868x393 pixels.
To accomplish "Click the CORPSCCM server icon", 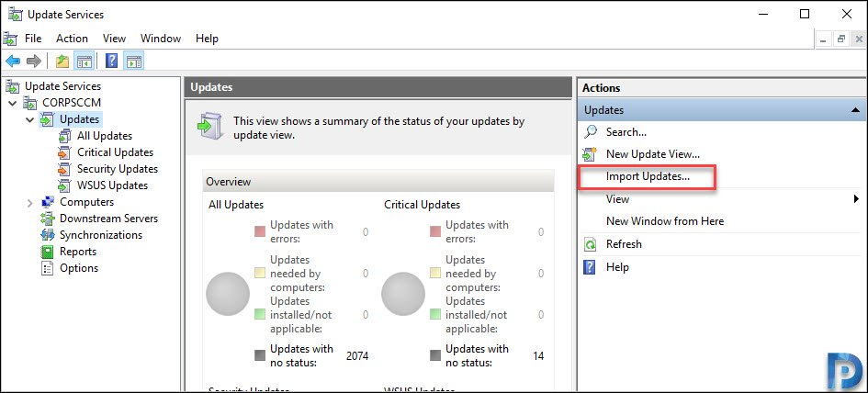I will coord(30,103).
